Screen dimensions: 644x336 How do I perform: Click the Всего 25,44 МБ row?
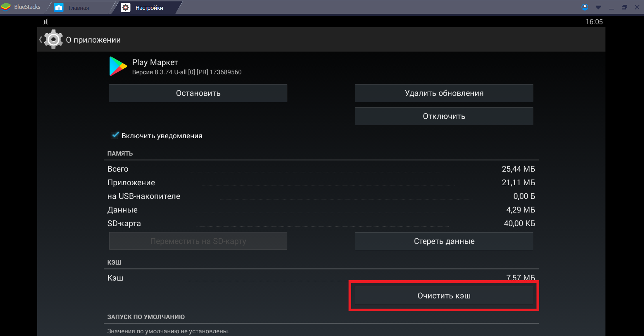tap(321, 169)
